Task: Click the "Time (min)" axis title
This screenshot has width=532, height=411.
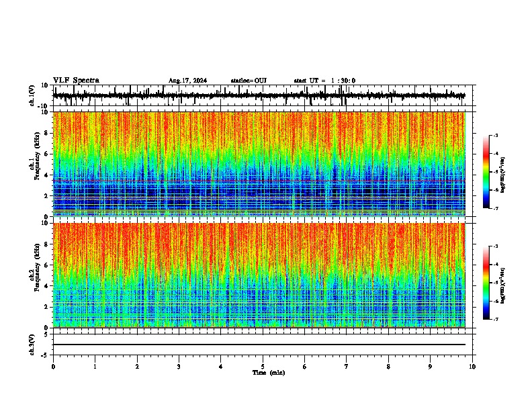Action: pyautogui.click(x=269, y=373)
